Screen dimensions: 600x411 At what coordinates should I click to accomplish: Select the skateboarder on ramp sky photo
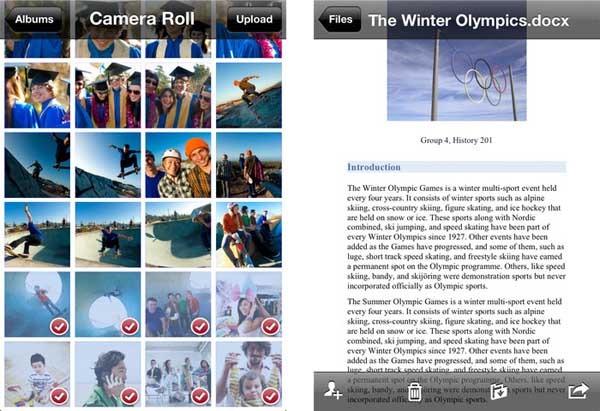[249, 95]
